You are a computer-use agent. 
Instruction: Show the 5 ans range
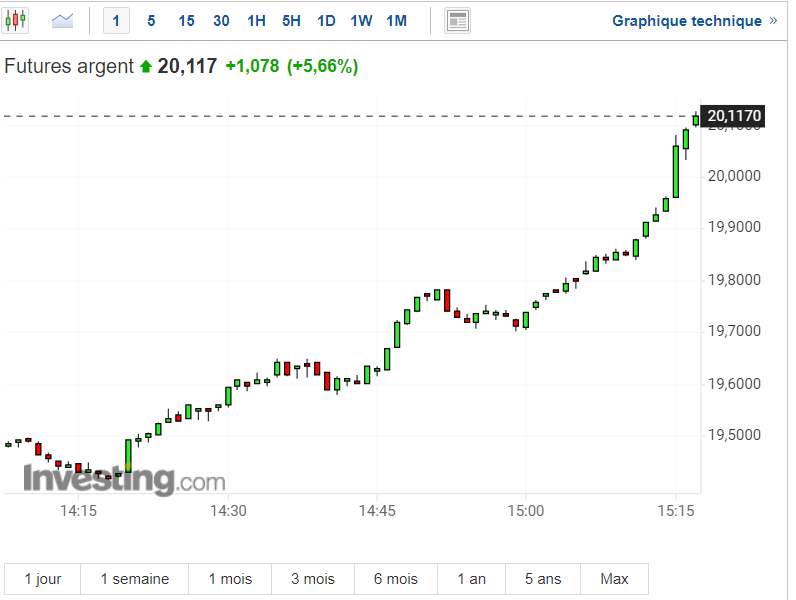tap(543, 579)
